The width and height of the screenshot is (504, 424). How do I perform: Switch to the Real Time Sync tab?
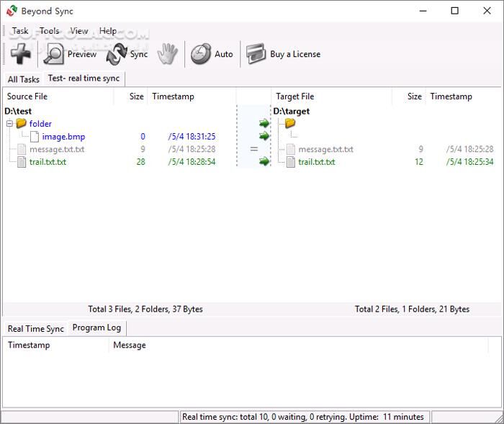[x=36, y=329]
